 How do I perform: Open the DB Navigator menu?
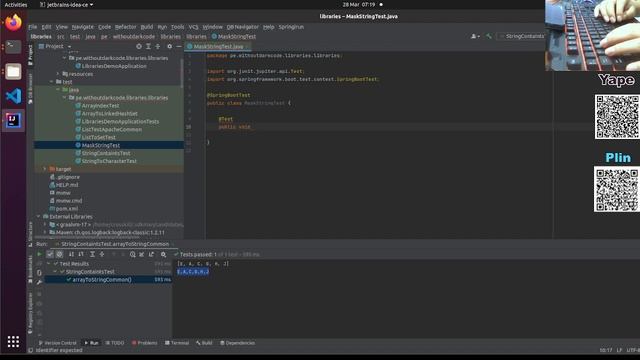[x=242, y=27]
